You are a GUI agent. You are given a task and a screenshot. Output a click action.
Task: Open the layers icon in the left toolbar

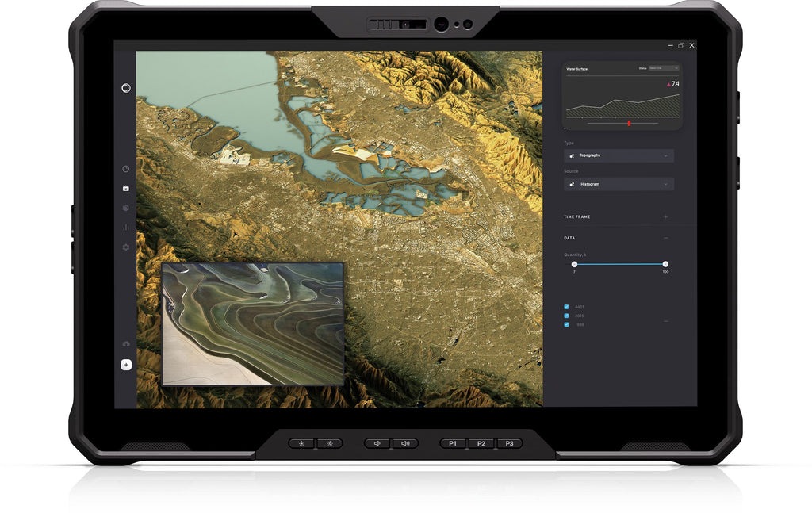click(x=124, y=208)
